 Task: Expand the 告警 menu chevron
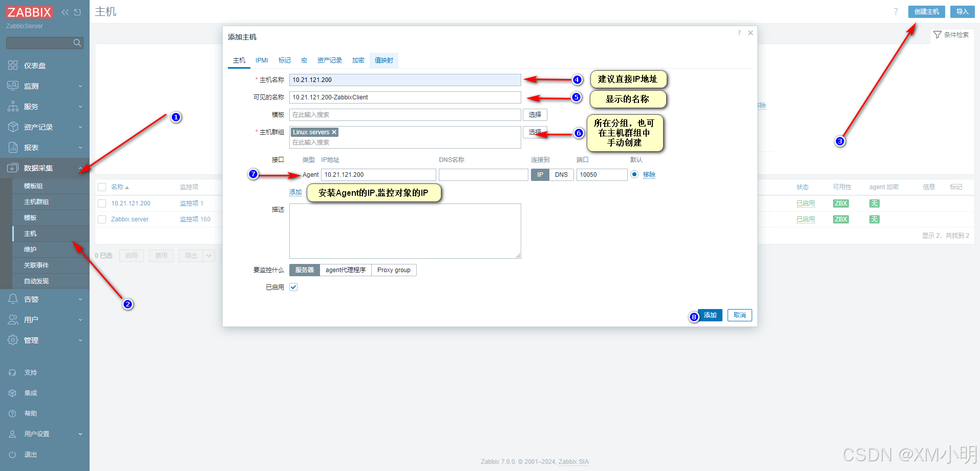(80, 299)
